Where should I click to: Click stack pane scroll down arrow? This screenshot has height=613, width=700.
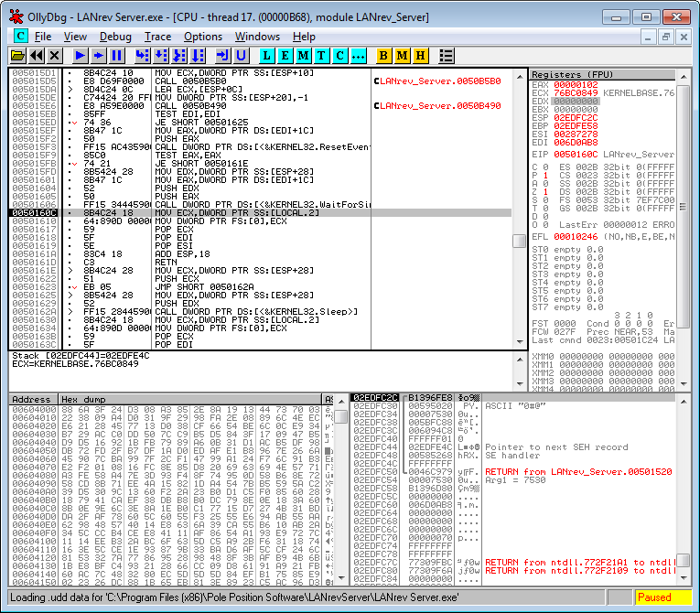click(x=684, y=577)
